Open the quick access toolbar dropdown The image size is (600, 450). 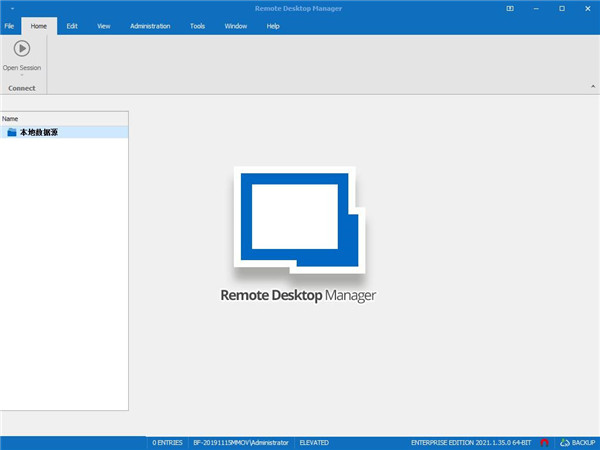point(12,8)
